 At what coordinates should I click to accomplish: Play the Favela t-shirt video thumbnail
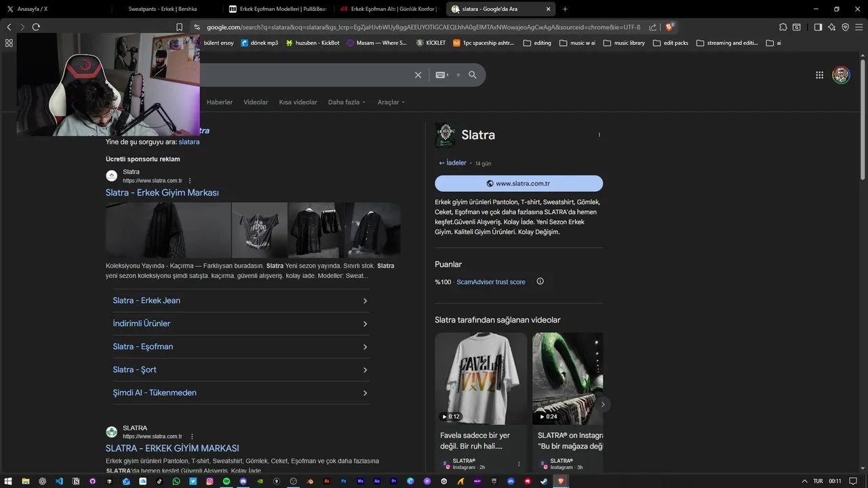(481, 379)
